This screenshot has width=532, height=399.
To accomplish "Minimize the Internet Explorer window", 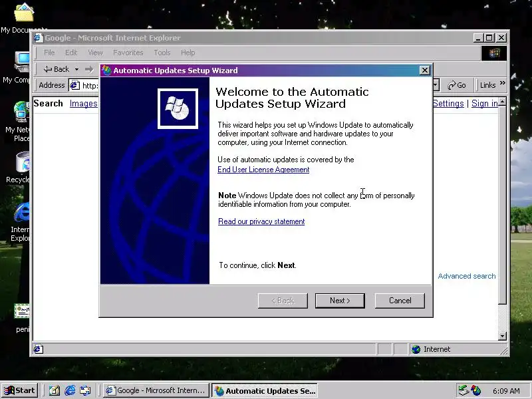I will click(478, 38).
